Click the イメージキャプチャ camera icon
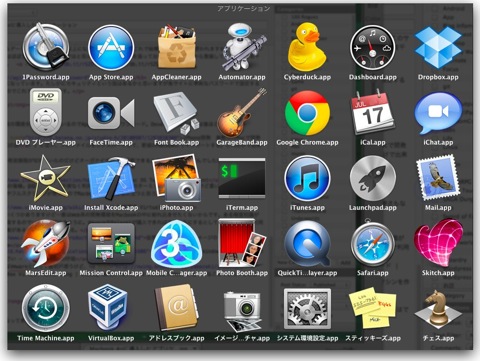 (x=242, y=311)
